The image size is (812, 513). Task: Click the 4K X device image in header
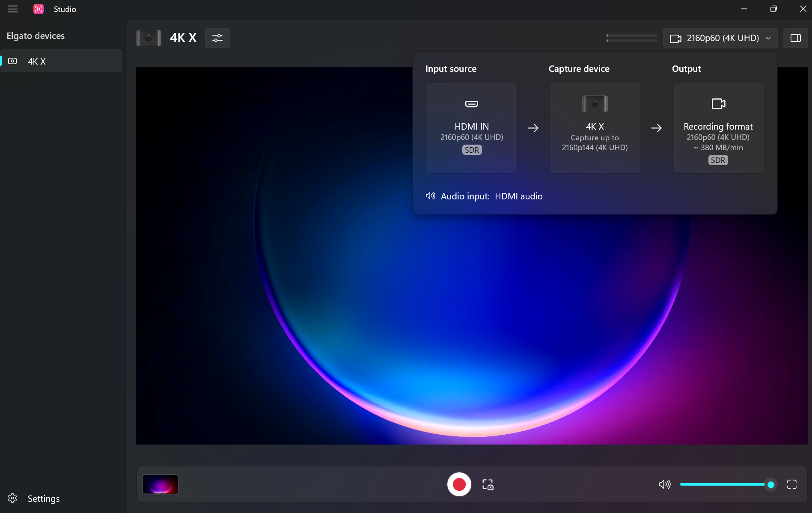[149, 38]
